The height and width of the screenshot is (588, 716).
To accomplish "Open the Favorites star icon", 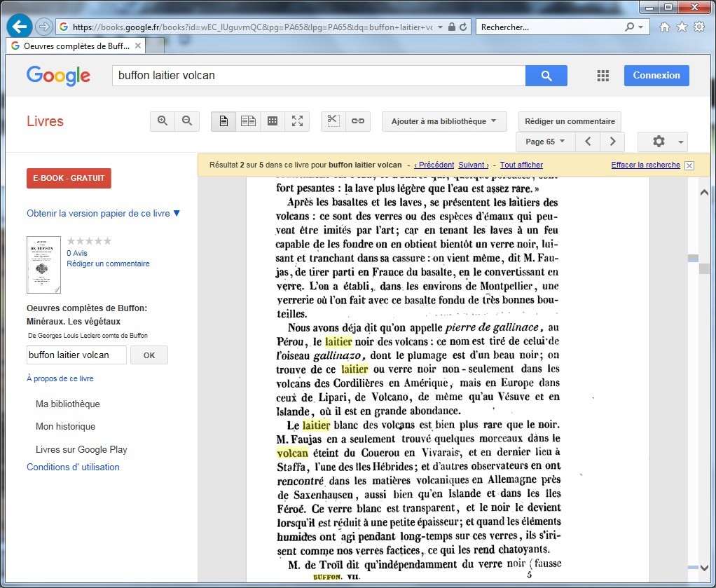I will (x=682, y=27).
